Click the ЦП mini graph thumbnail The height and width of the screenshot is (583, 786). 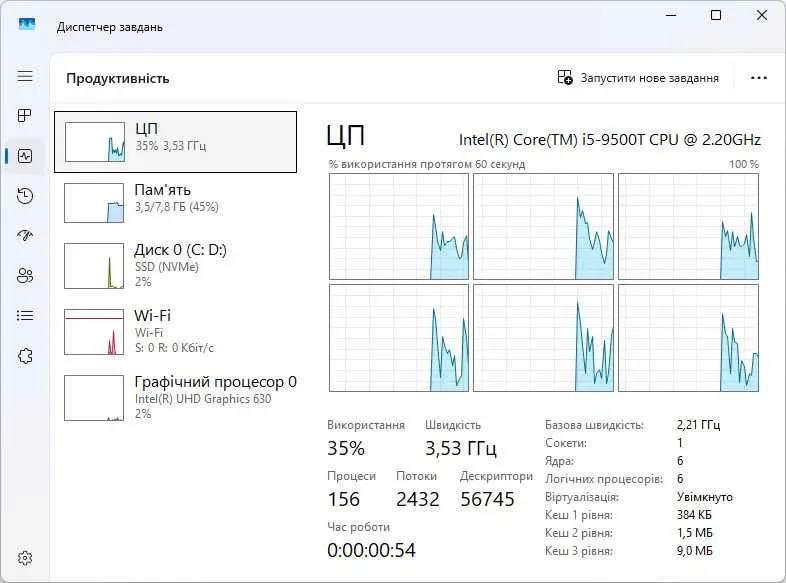pos(95,142)
